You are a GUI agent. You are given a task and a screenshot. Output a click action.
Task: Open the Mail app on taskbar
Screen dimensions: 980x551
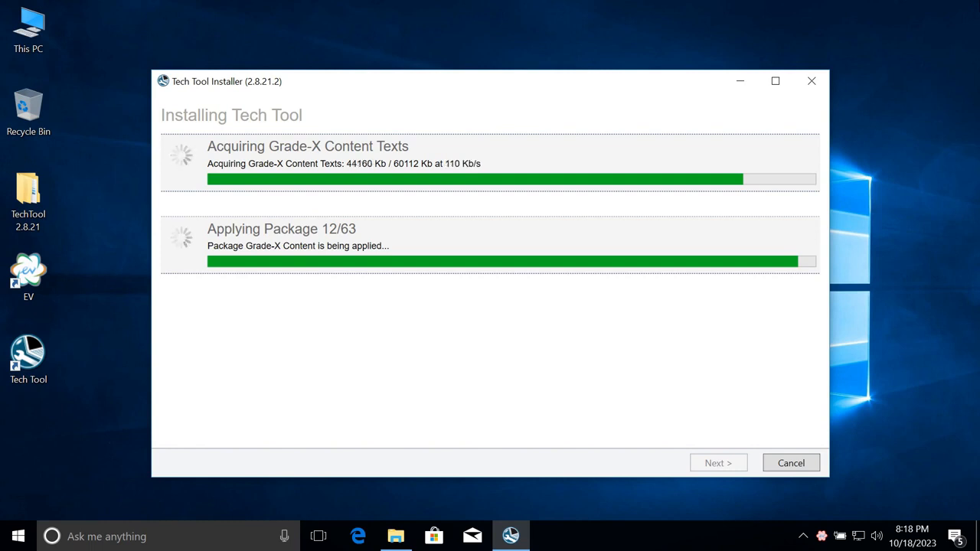472,536
